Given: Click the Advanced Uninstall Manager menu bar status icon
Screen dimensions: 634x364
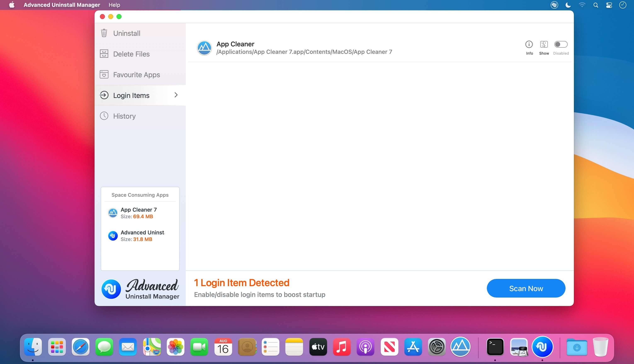Looking at the screenshot, I should pyautogui.click(x=554, y=5).
